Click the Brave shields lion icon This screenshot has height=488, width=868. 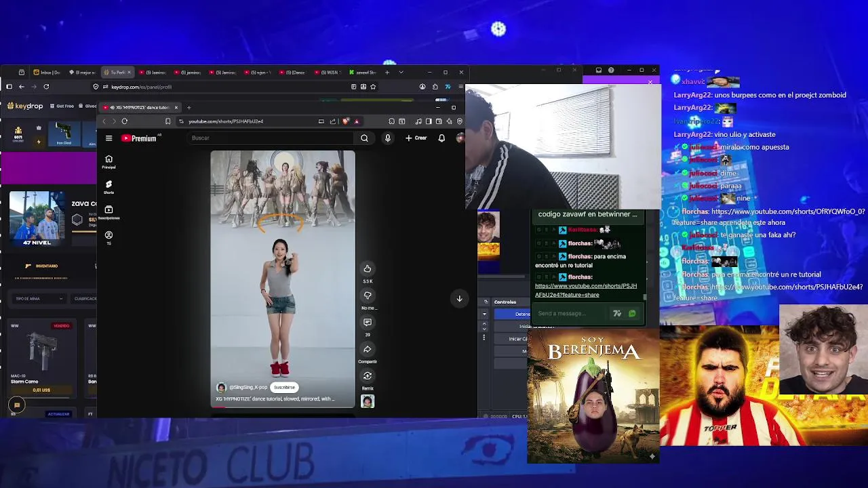point(346,121)
